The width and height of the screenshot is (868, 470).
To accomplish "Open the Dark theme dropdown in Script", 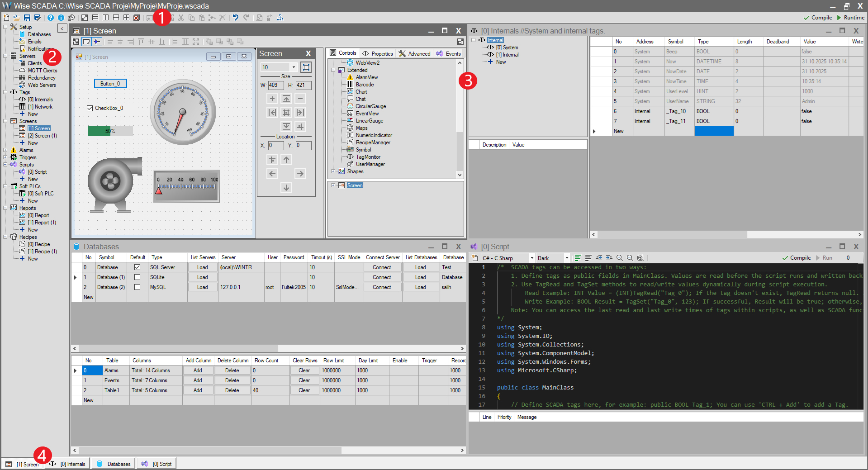I will tap(566, 258).
